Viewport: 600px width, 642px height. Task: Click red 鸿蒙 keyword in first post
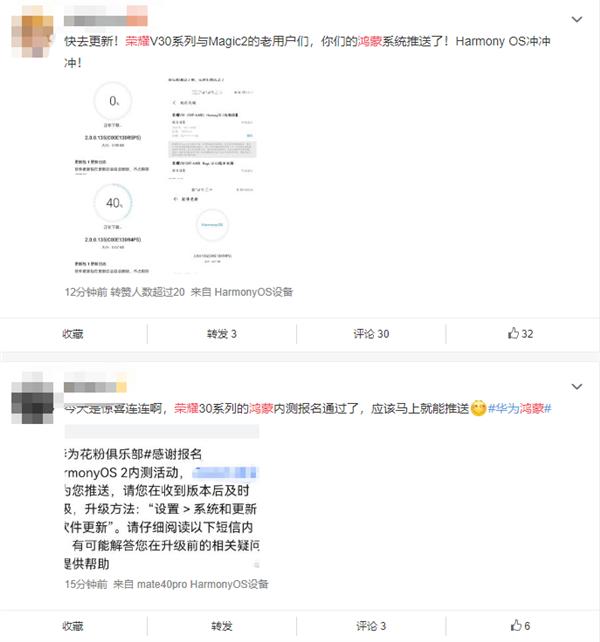pos(370,41)
